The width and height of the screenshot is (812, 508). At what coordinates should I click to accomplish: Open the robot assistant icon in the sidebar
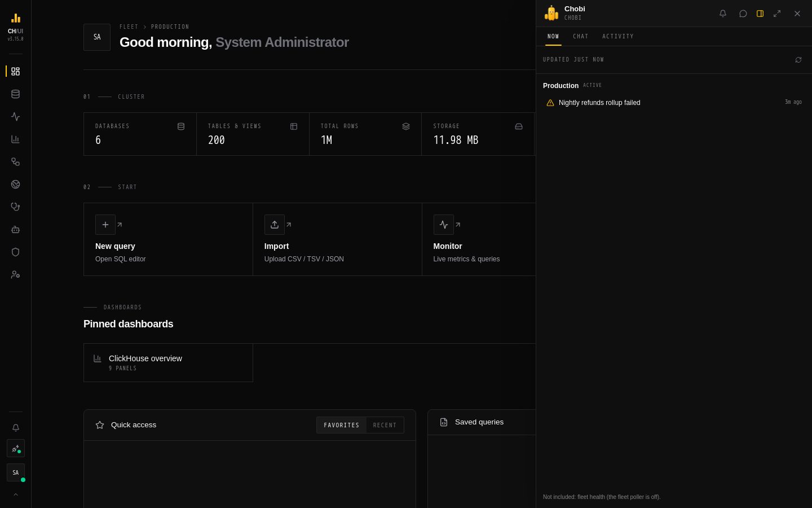[x=15, y=229]
